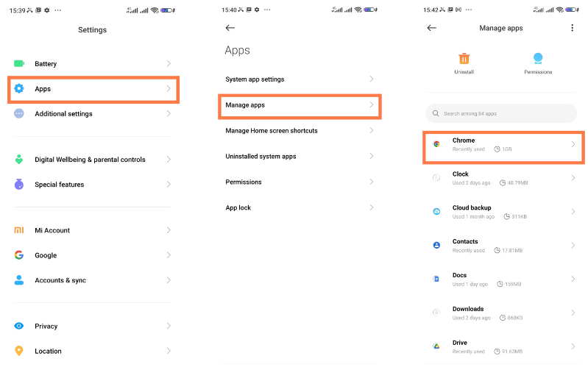Open chevron on the Contacts row
Image resolution: width=588 pixels, height=367 pixels.
(x=573, y=245)
